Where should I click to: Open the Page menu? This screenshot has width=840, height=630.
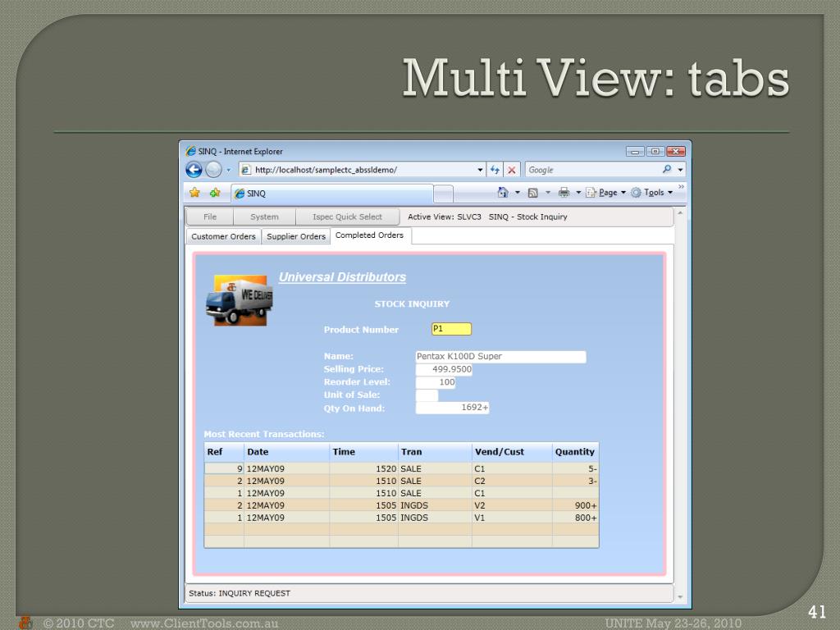point(606,192)
